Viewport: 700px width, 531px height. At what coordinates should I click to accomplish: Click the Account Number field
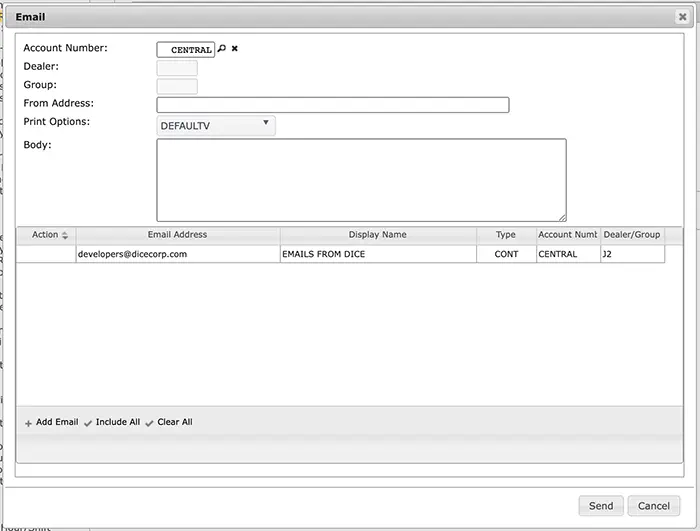coord(186,50)
